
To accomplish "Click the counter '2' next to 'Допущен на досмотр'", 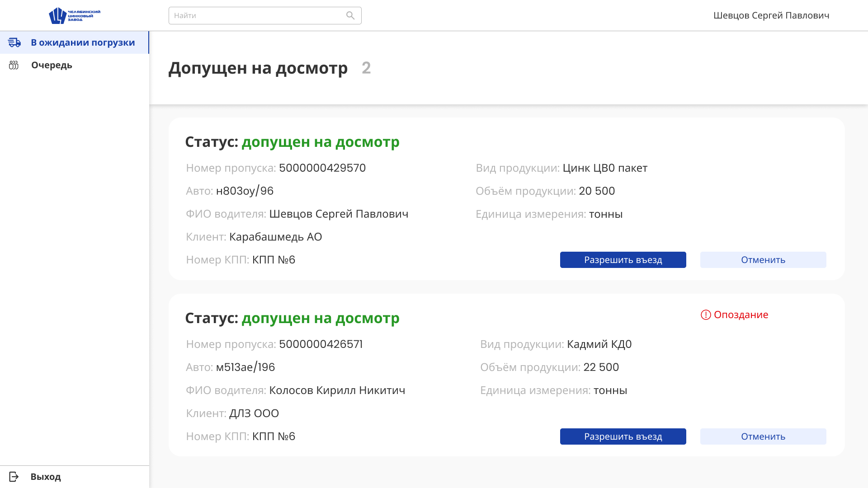I will click(x=366, y=68).
